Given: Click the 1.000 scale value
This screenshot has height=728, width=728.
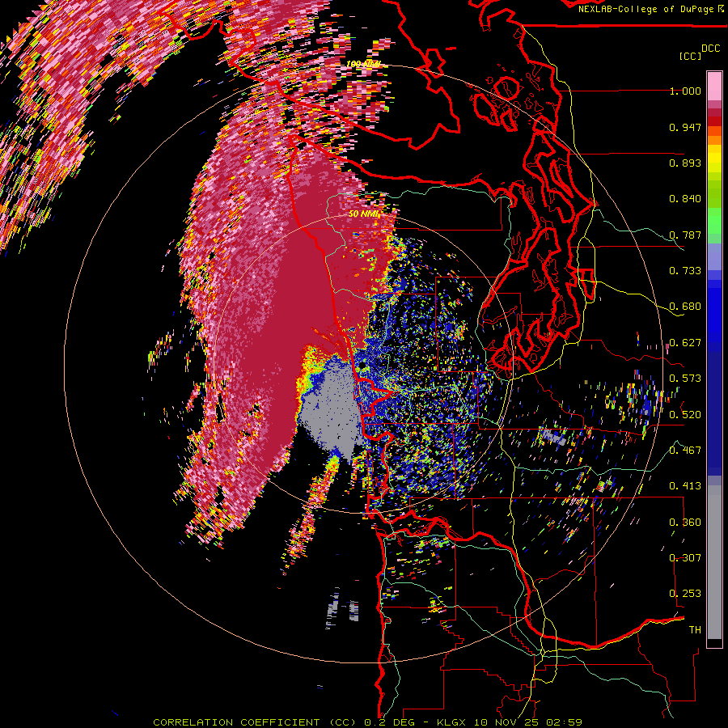Looking at the screenshot, I should (x=685, y=91).
